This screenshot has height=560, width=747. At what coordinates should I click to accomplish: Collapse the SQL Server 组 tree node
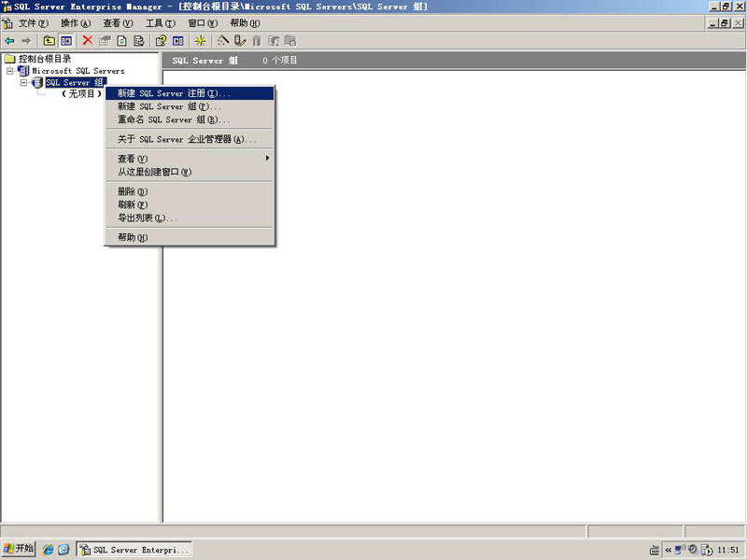[24, 82]
